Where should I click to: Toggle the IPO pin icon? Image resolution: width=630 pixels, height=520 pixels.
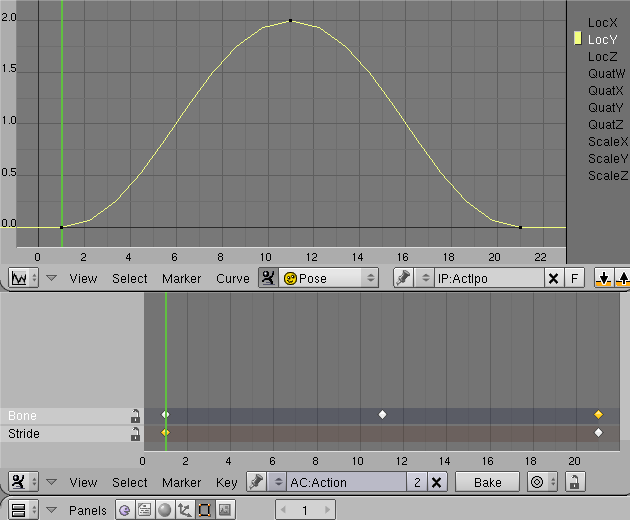coord(403,278)
